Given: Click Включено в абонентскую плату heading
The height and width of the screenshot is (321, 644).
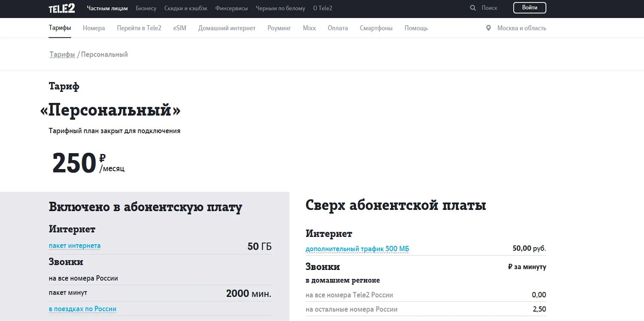Looking at the screenshot, I should point(146,207).
